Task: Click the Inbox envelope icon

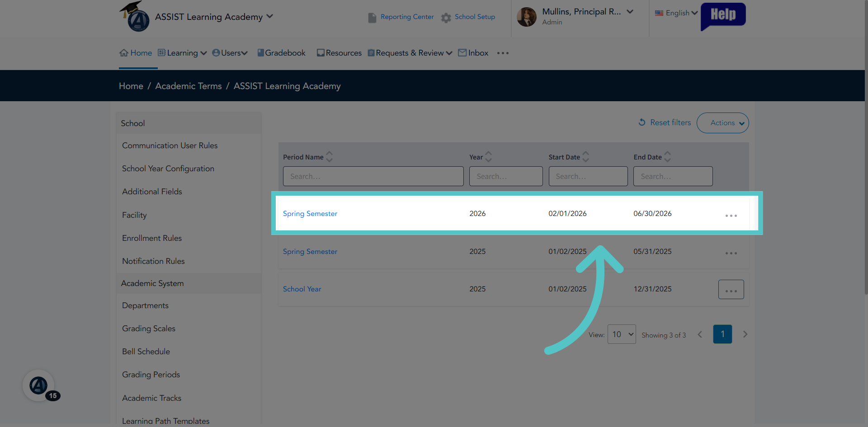Action: (x=462, y=53)
